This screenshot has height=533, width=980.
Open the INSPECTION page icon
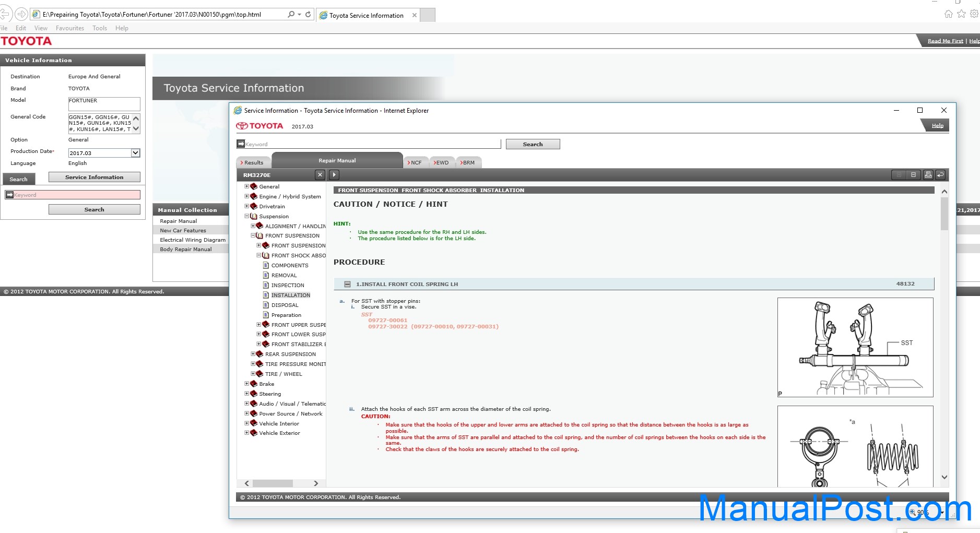tap(266, 285)
